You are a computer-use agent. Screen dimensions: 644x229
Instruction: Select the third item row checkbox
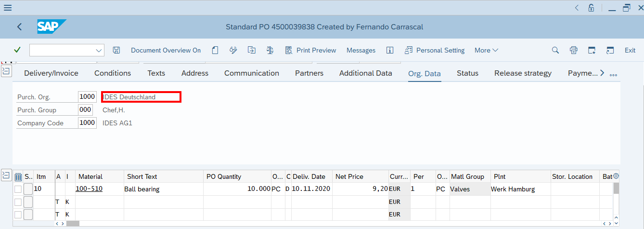click(18, 215)
